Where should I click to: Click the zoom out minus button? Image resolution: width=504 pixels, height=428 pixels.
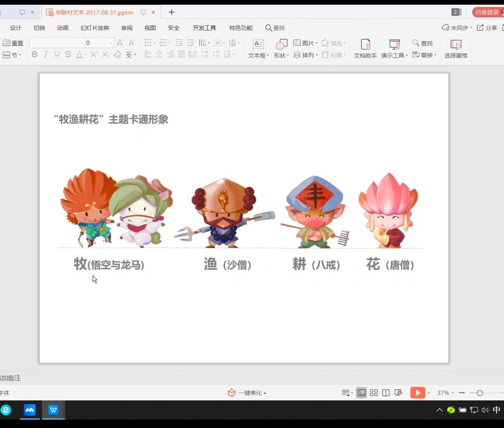[x=462, y=392]
